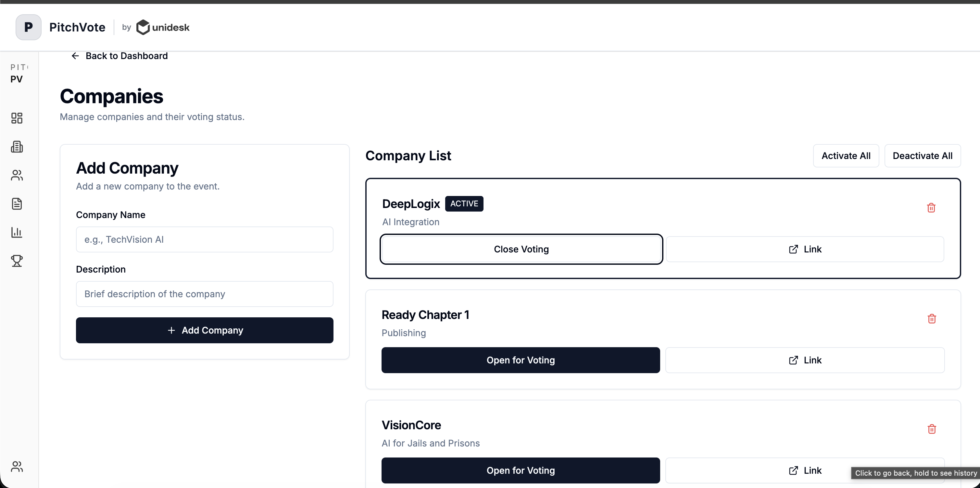Open the document page icon in sidebar
The image size is (980, 488).
click(17, 204)
